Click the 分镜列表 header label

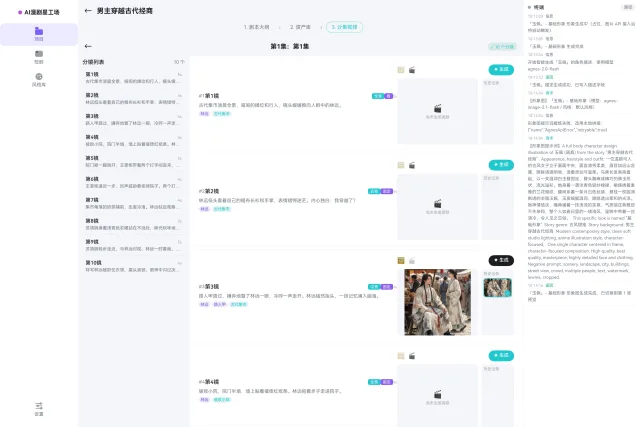pos(93,62)
